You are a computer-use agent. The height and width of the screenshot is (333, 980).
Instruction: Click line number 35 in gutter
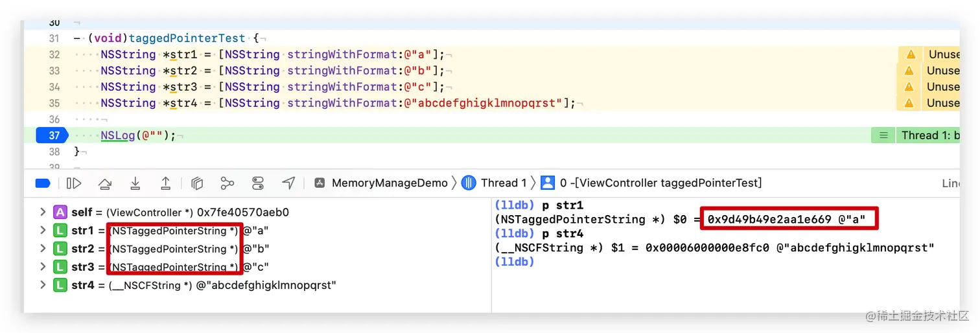(x=54, y=103)
